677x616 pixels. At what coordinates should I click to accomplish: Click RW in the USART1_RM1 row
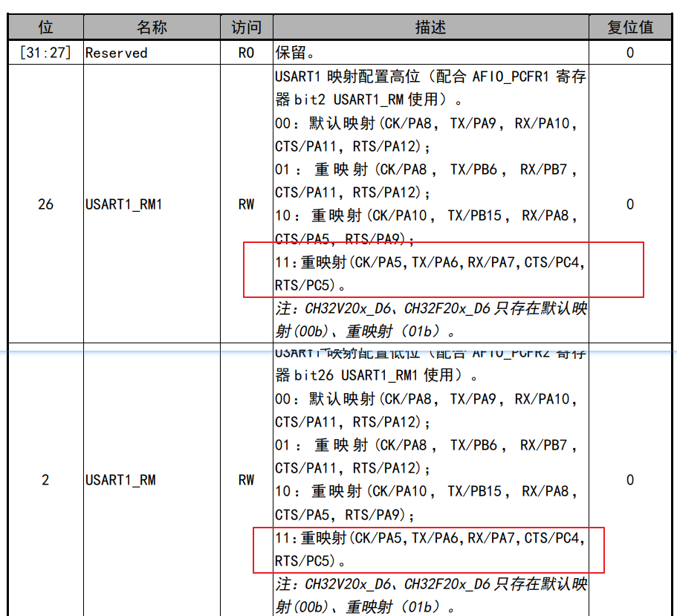246,204
